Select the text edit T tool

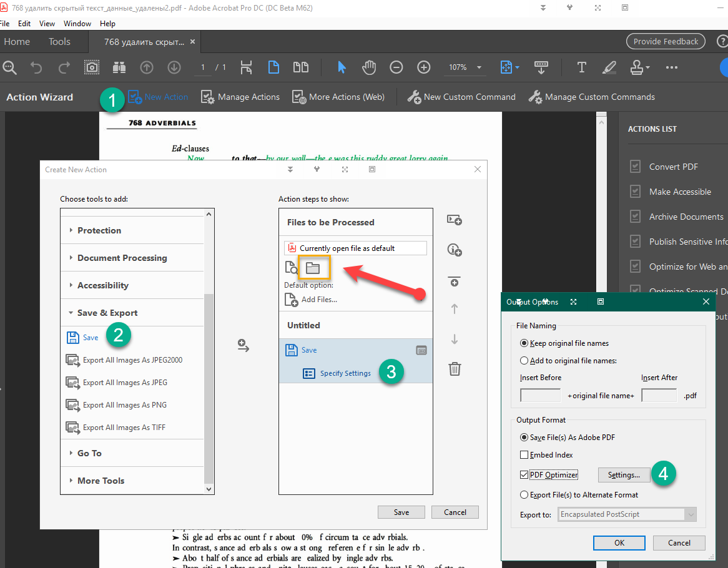(x=581, y=67)
